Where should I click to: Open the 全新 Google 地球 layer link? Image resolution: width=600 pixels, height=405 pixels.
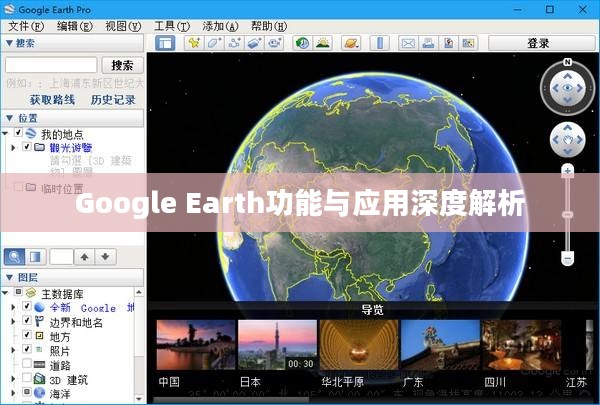pos(92,307)
